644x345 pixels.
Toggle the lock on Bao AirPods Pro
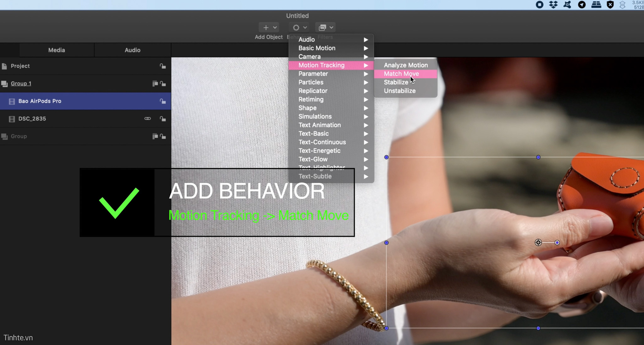pos(163,101)
